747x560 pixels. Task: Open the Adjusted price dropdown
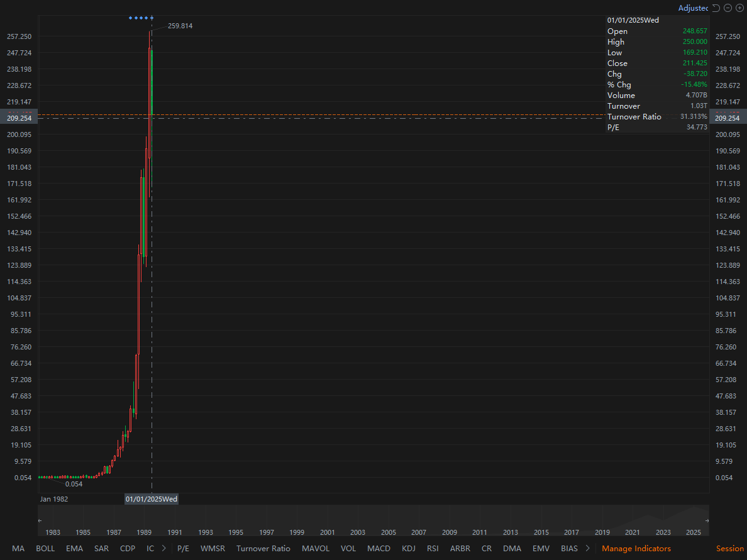(x=693, y=8)
